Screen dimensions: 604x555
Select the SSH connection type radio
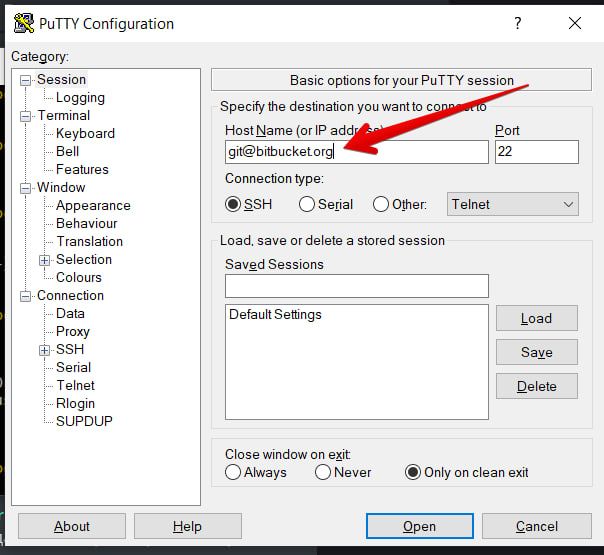pyautogui.click(x=233, y=204)
